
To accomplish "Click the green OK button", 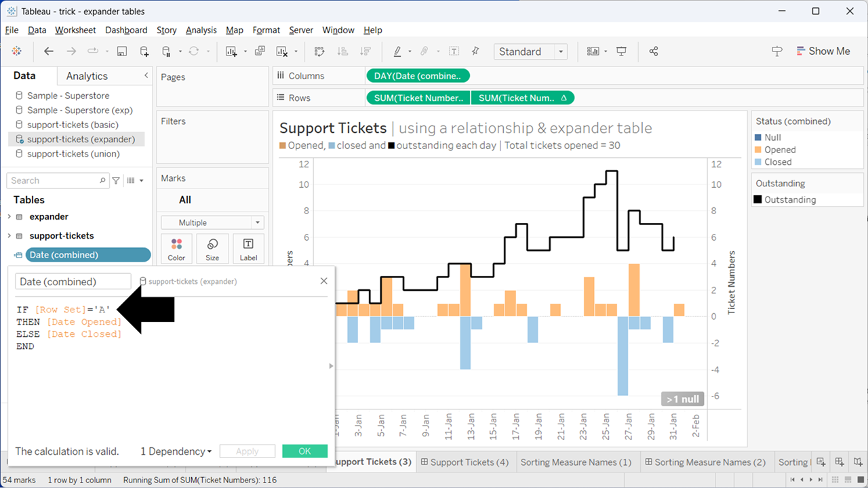I will tap(304, 451).
